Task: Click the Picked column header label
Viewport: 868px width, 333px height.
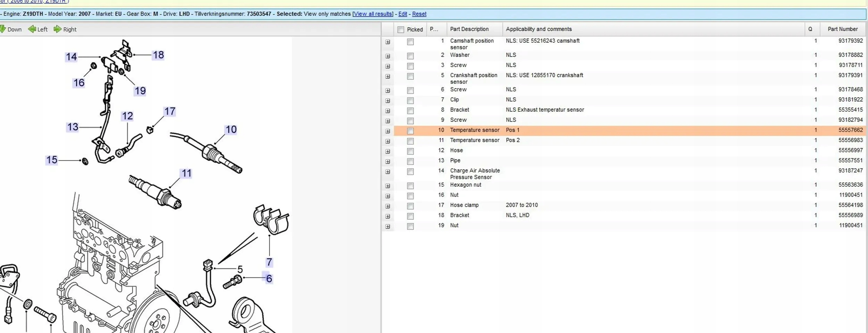Action: click(x=415, y=30)
